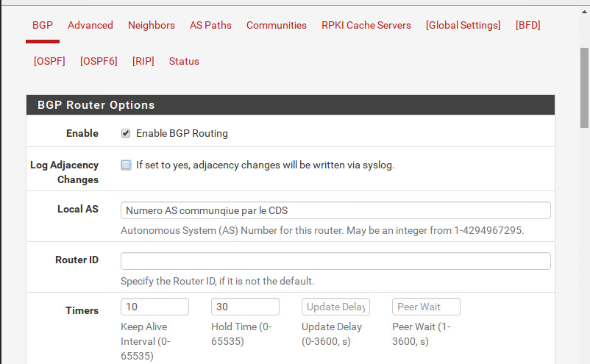The image size is (590, 364).
Task: Click inside the Router ID field
Action: [x=335, y=261]
